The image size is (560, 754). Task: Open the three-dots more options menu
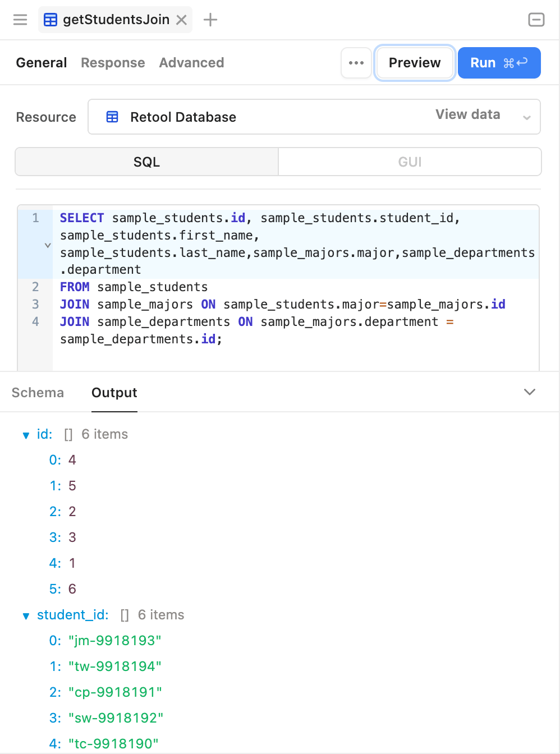point(356,63)
